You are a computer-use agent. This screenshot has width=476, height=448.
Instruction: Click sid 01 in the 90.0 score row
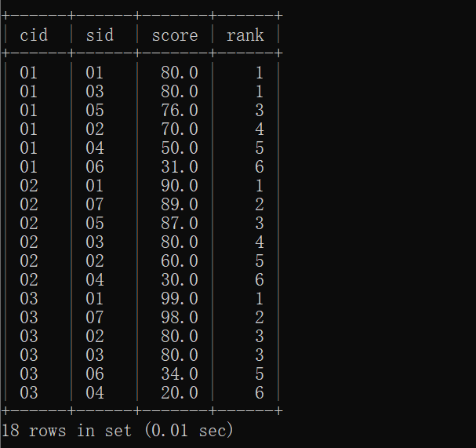(x=95, y=186)
